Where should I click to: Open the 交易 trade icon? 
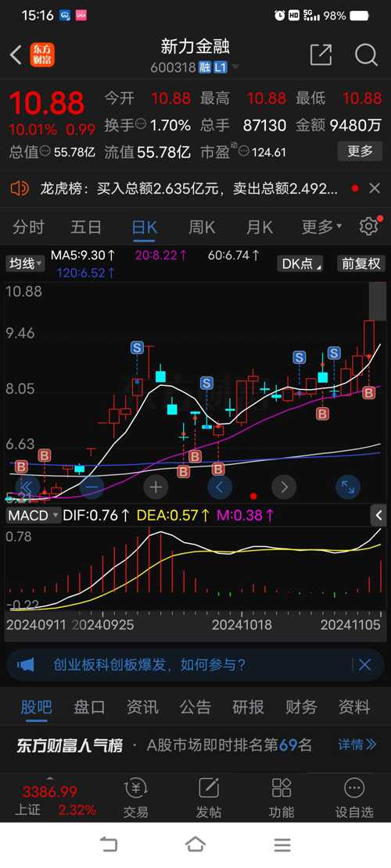[x=136, y=798]
